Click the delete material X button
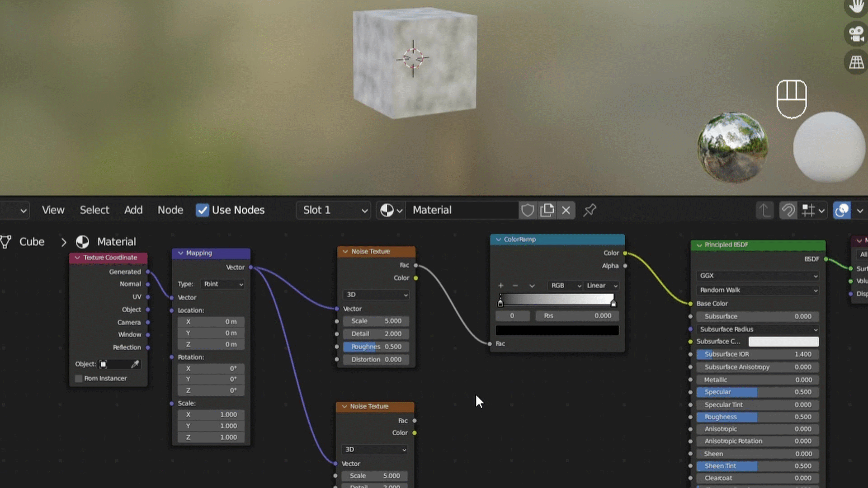868x488 pixels. [x=566, y=210]
